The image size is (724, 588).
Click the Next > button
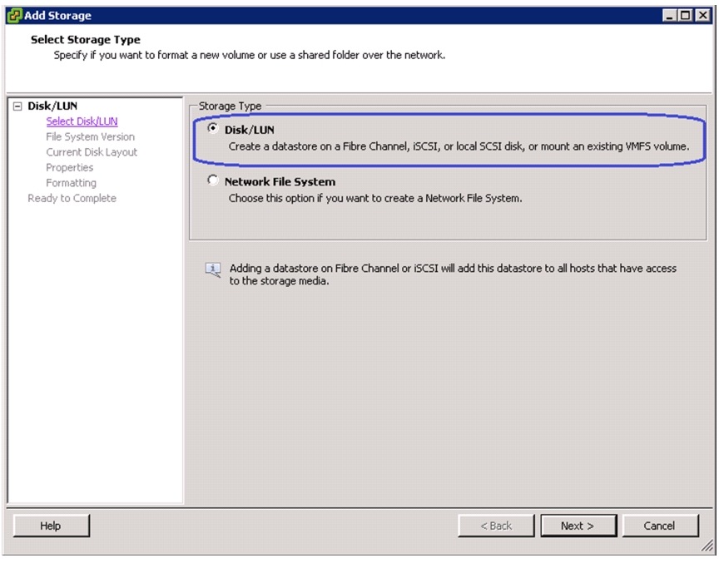578,526
